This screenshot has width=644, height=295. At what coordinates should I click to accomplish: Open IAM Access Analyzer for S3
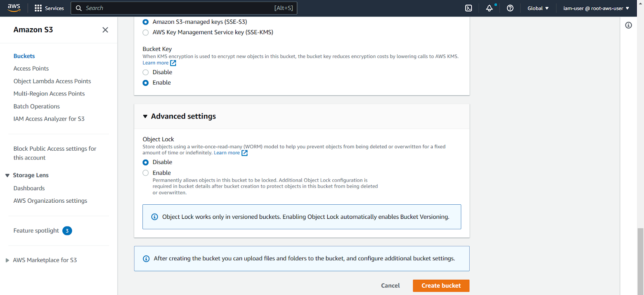tap(49, 119)
